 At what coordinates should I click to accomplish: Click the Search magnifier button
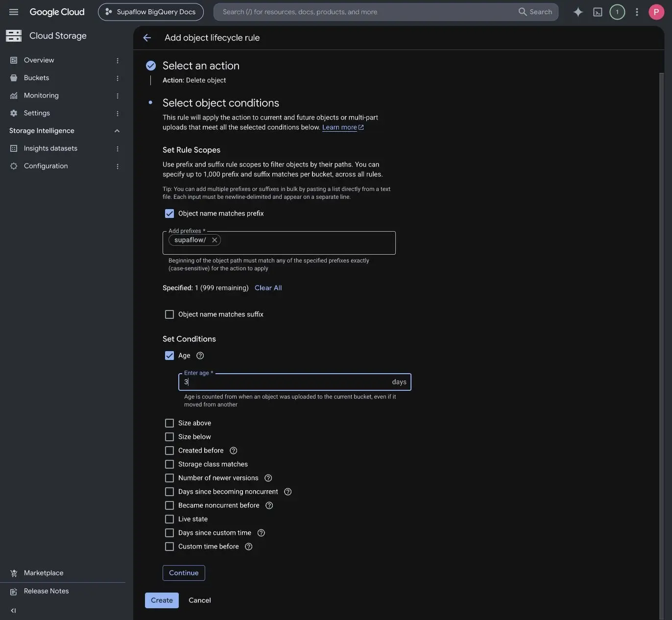pyautogui.click(x=535, y=12)
